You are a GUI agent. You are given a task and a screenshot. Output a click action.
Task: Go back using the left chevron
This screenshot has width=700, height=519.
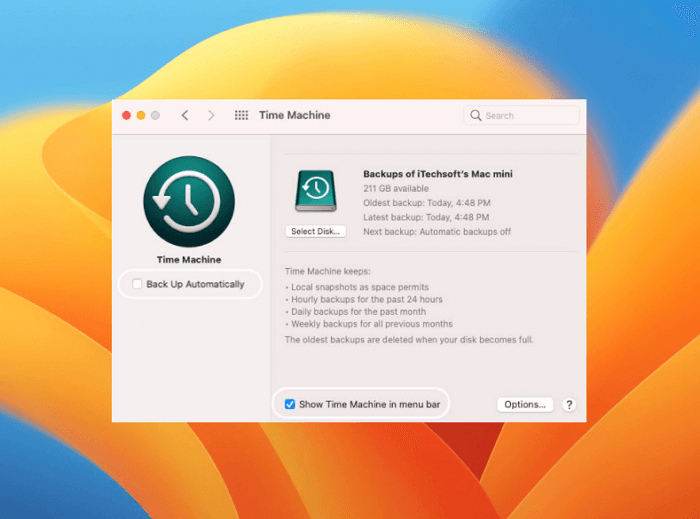pyautogui.click(x=185, y=115)
